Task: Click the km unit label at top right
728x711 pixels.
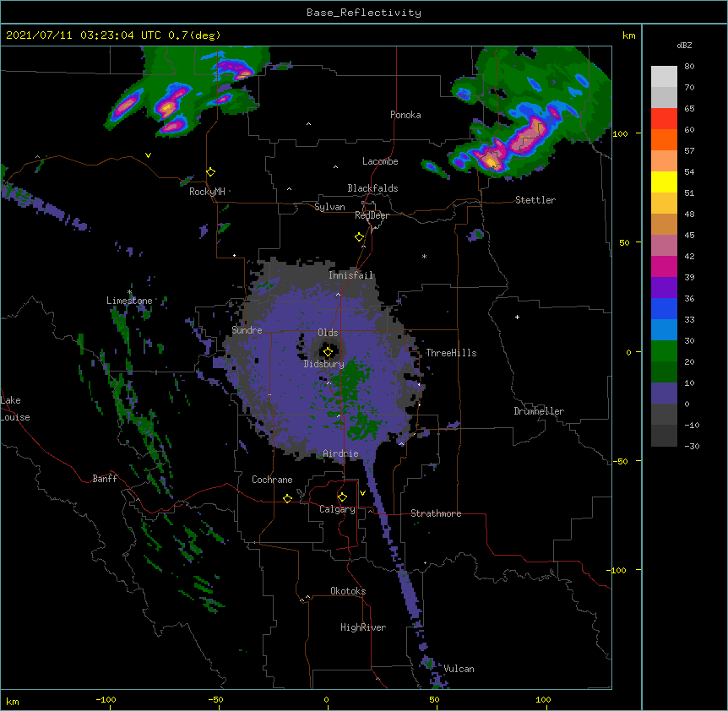Action: pos(628,35)
